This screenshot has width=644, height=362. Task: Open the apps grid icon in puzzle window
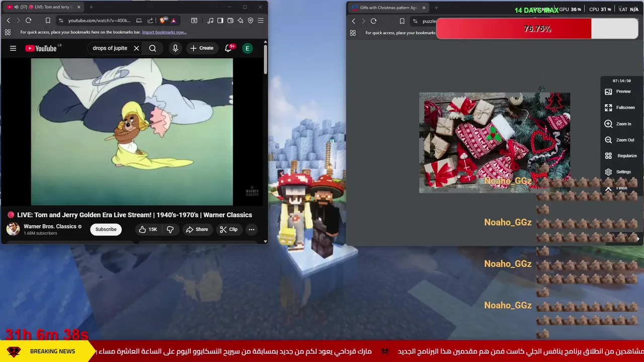click(353, 33)
